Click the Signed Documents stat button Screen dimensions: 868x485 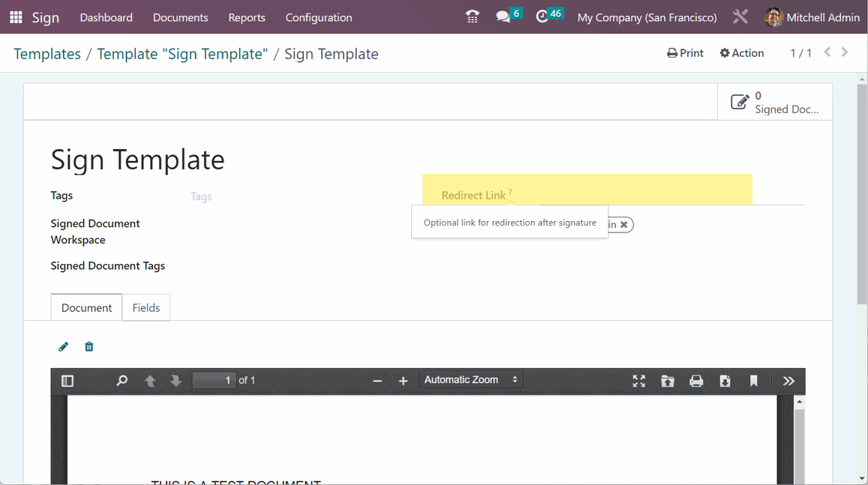click(x=775, y=103)
